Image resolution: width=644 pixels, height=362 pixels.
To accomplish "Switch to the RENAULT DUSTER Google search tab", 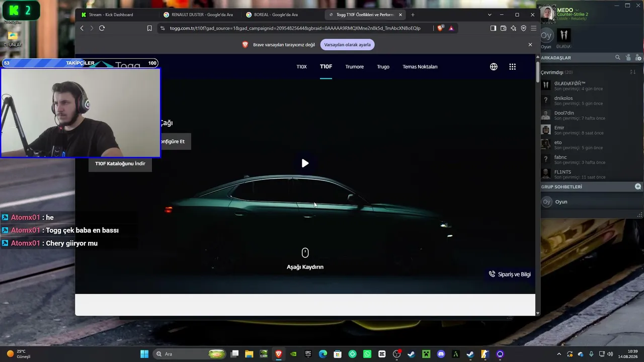I will 200,15.
